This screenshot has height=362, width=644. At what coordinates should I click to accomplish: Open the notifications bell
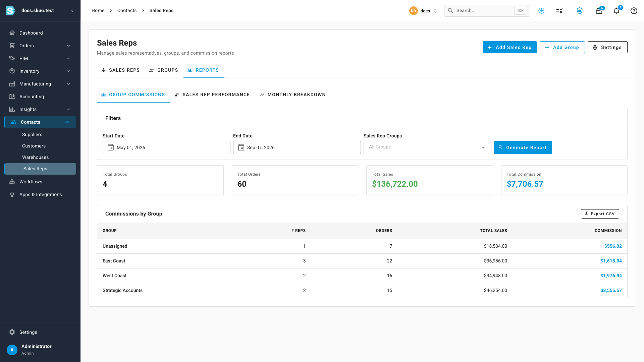(616, 11)
